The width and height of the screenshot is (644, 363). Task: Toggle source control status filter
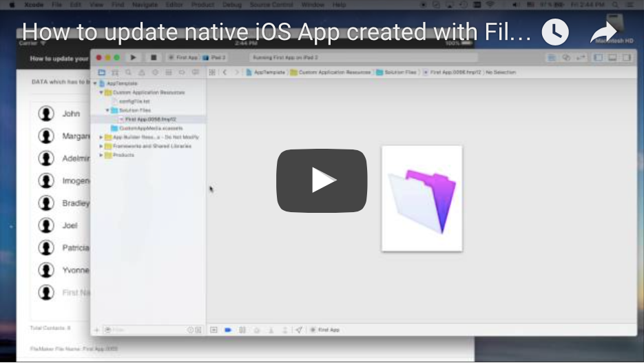point(198,330)
